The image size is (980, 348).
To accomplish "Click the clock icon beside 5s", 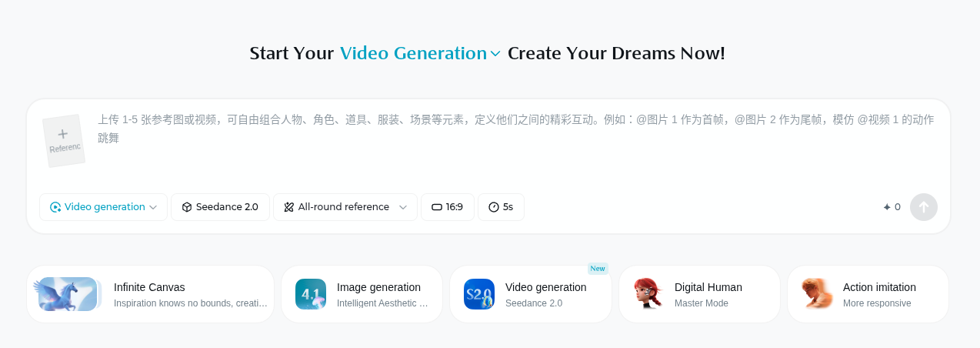I will pyautogui.click(x=494, y=207).
